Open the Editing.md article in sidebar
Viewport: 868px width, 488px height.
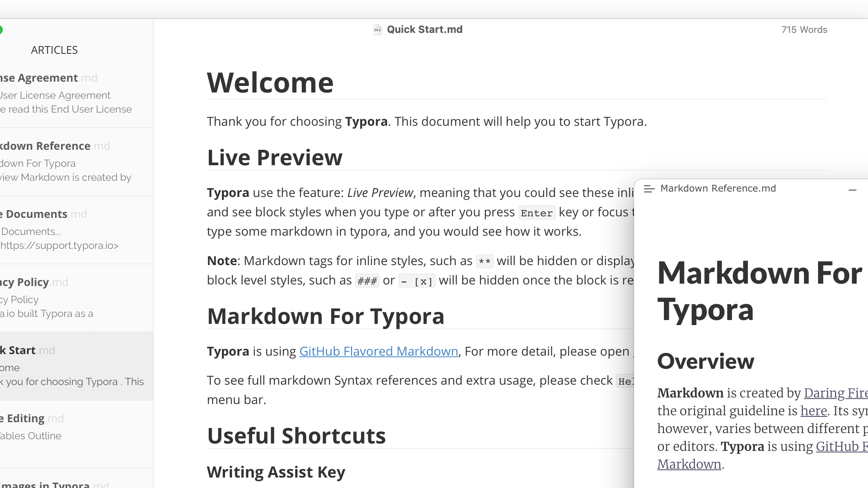point(77,434)
